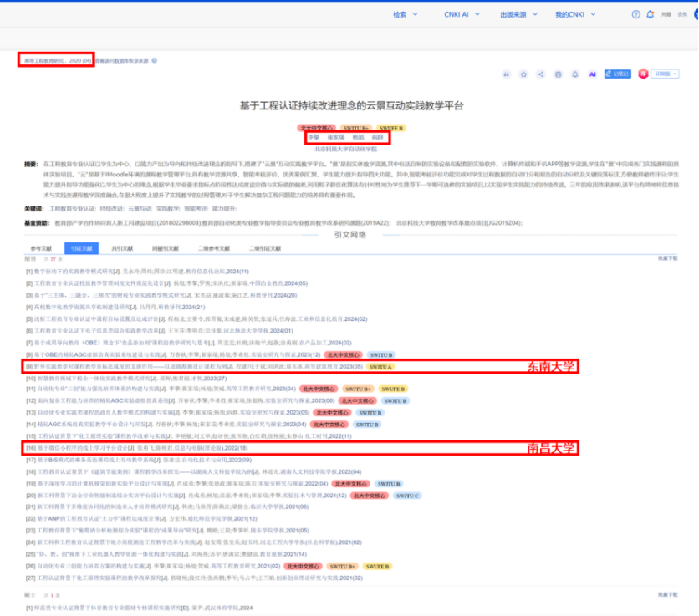Click 批量下载 beside the journal list
The image size is (699, 616).
coord(667,258)
